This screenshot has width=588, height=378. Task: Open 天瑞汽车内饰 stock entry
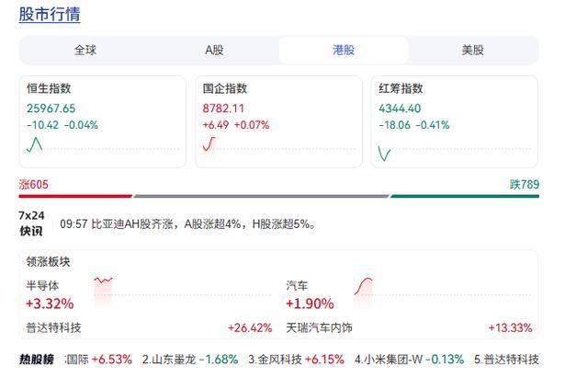319,327
